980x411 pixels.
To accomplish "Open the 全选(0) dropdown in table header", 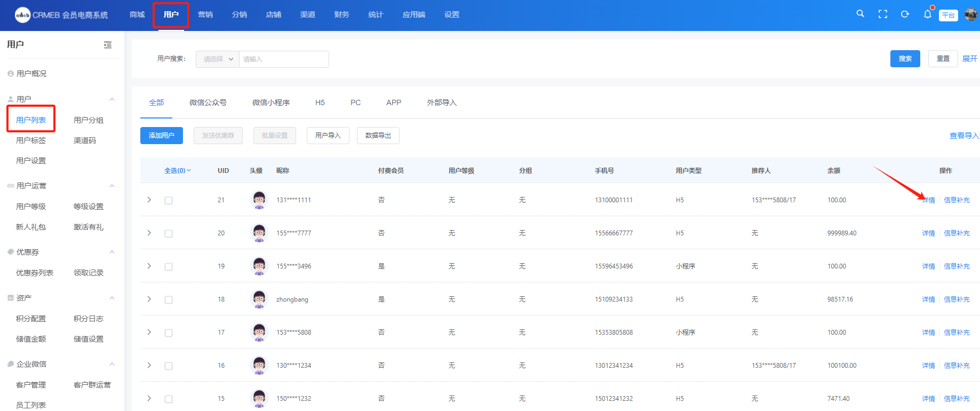I will pos(178,171).
